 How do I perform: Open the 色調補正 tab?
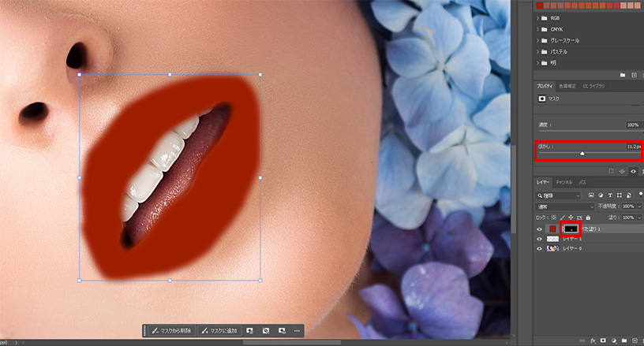(x=567, y=85)
